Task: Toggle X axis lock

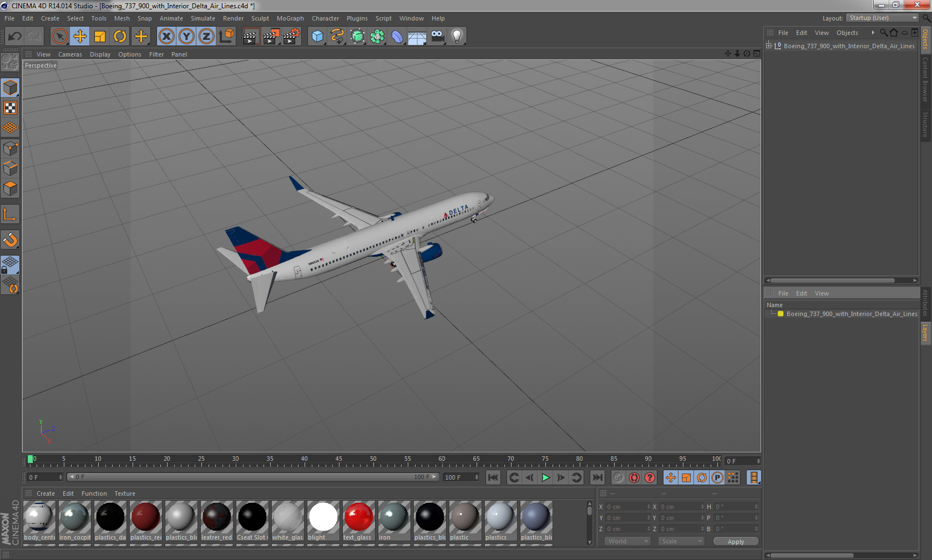Action: click(166, 37)
